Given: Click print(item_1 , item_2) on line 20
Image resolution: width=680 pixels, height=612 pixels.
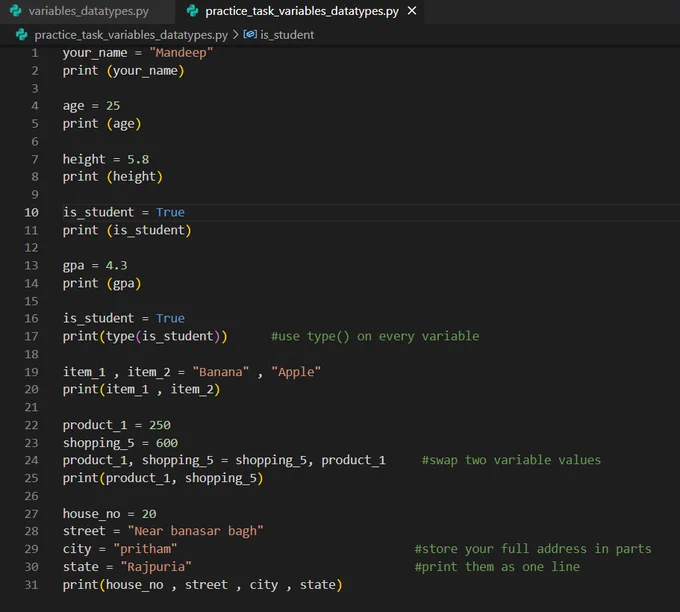Looking at the screenshot, I should [141, 389].
